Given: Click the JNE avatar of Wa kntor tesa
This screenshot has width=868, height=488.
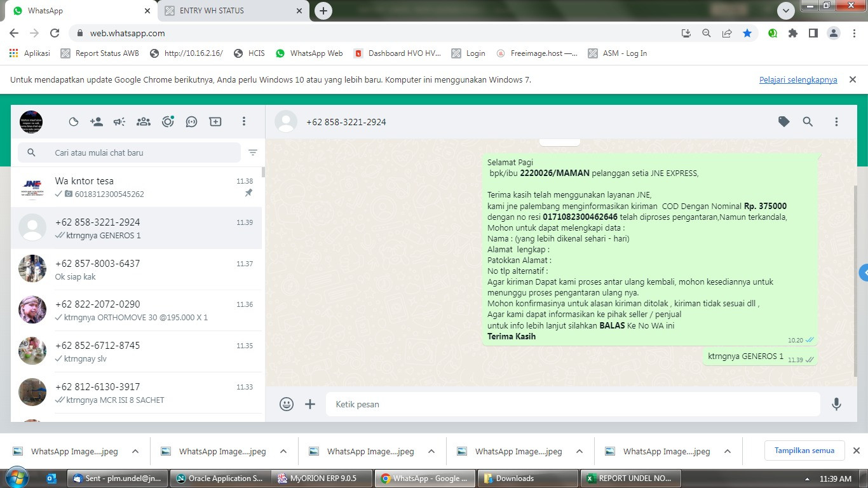Looking at the screenshot, I should [32, 186].
